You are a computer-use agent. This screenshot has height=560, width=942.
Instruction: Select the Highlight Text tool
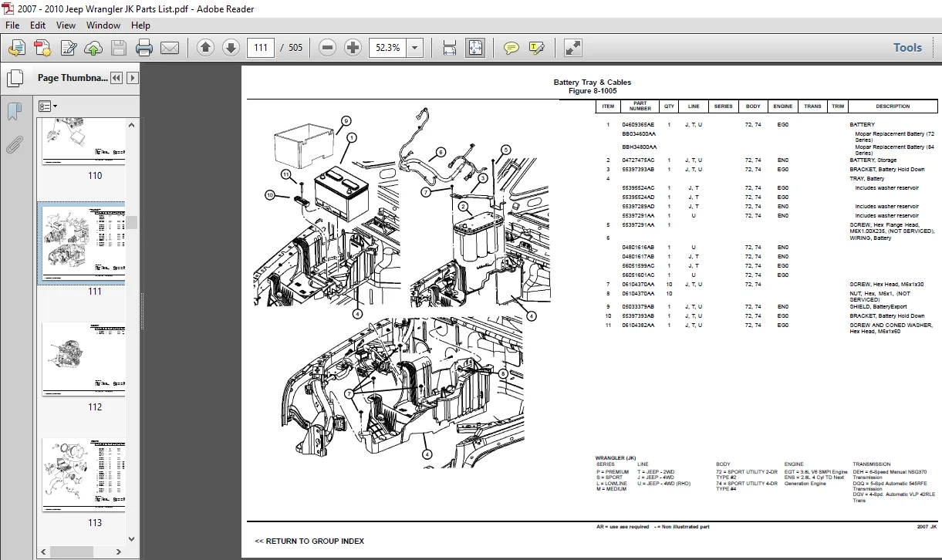(536, 48)
